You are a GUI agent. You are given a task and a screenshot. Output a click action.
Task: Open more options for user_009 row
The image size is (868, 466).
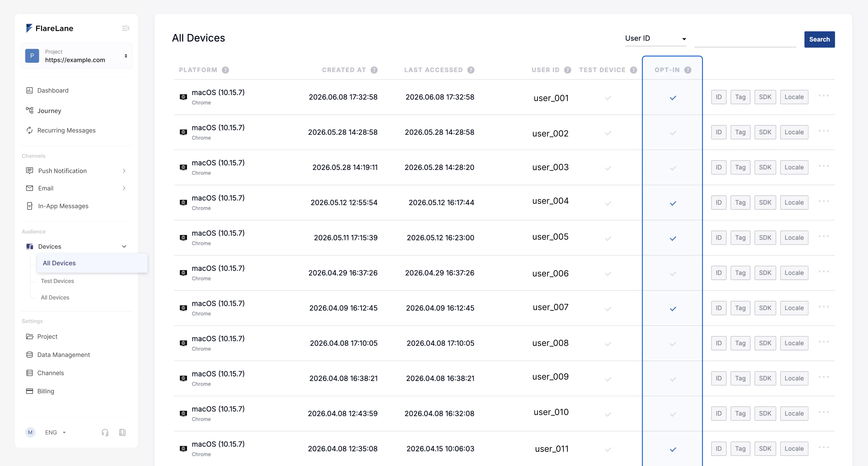pos(824,377)
